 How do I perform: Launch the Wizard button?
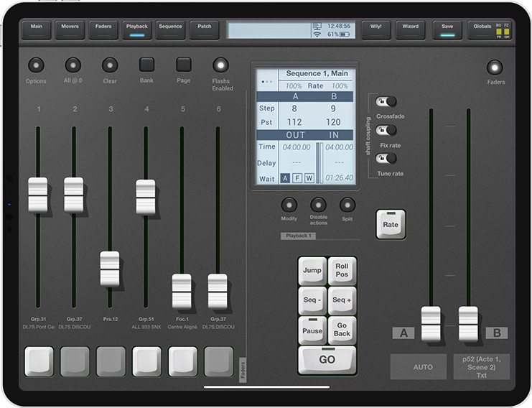(x=411, y=30)
